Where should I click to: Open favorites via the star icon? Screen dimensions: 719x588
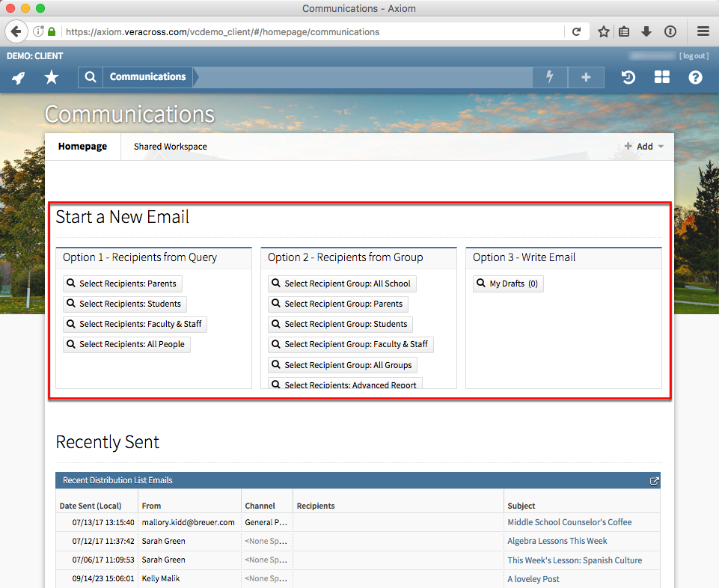click(51, 77)
